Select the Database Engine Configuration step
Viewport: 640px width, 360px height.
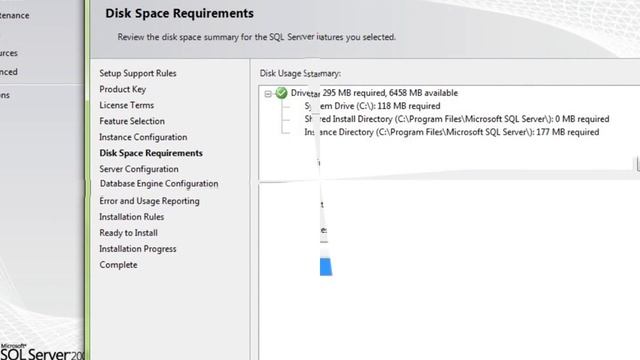point(159,184)
